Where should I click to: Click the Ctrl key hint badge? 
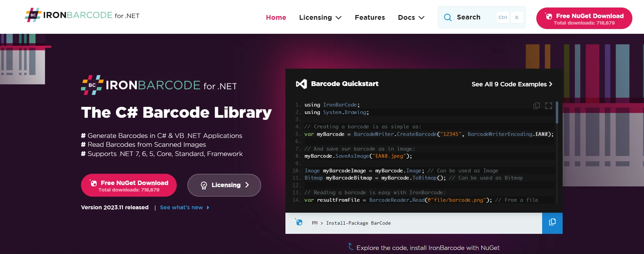coord(502,17)
